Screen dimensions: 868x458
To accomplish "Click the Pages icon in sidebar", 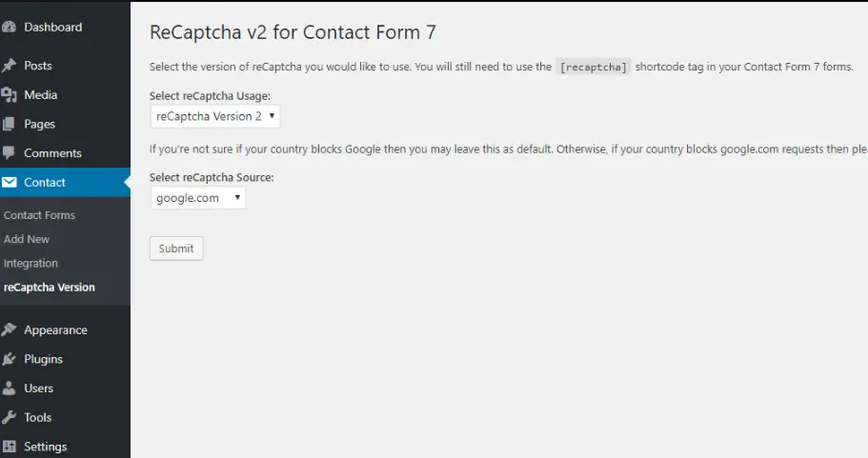I will (x=9, y=124).
